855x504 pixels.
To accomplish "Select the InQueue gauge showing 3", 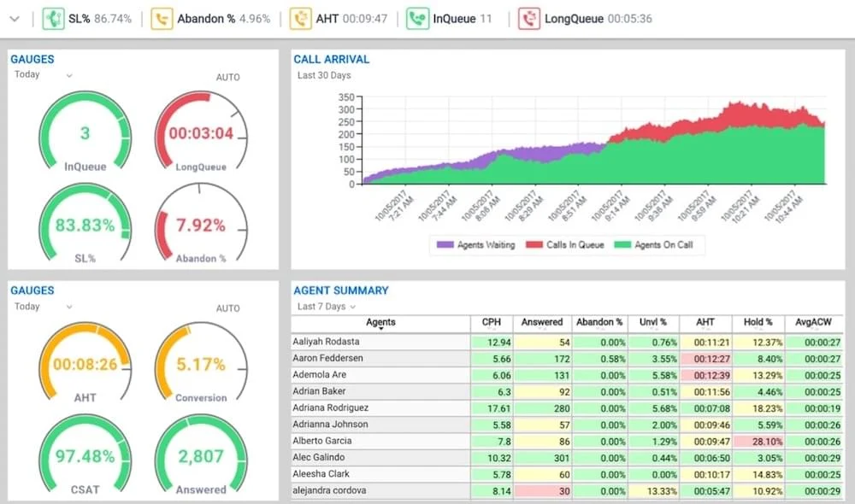I will (x=85, y=132).
